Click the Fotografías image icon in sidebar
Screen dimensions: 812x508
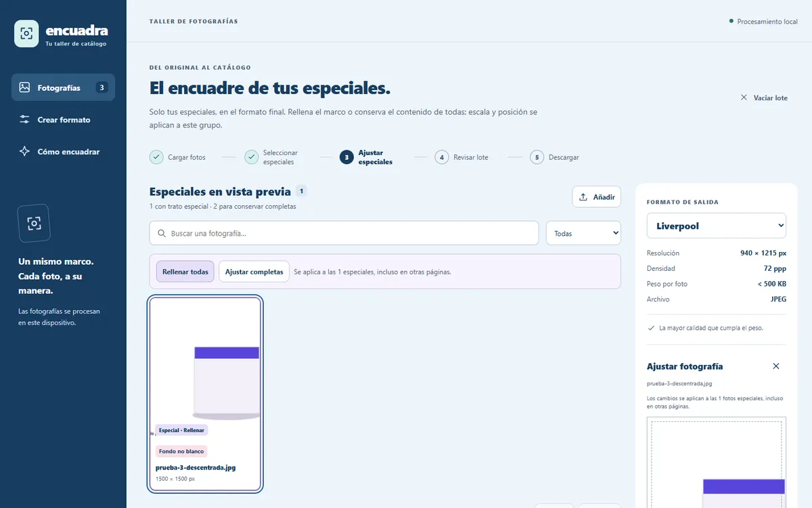25,87
